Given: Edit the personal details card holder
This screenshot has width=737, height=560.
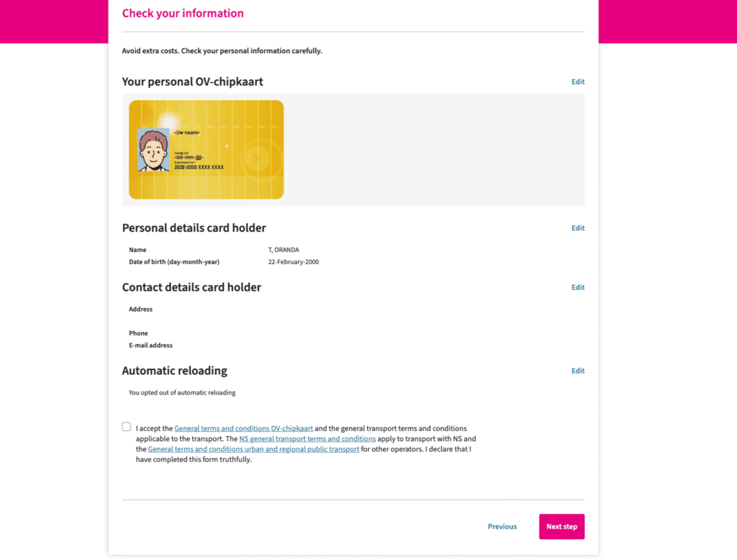Looking at the screenshot, I should [x=578, y=228].
